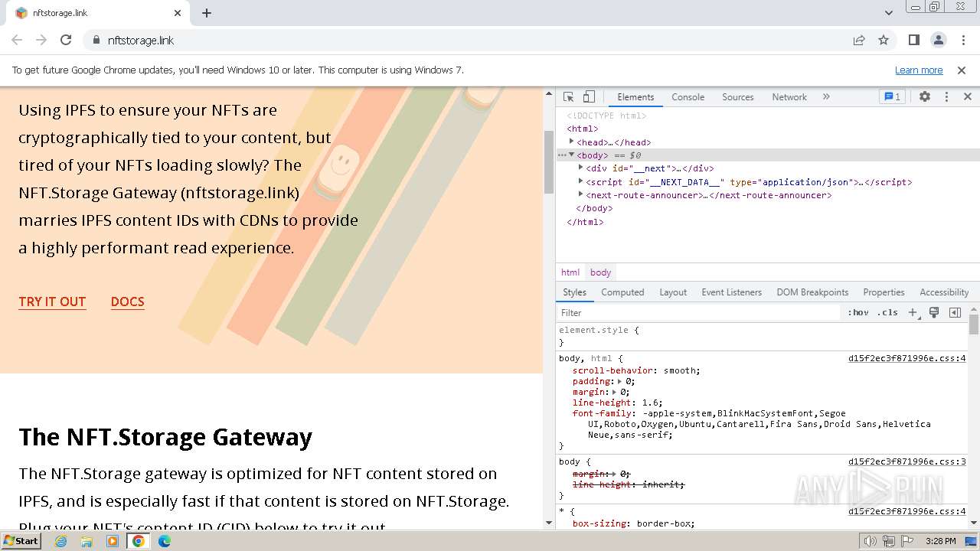
Task: Open a new tab with the plus button
Action: [x=207, y=13]
